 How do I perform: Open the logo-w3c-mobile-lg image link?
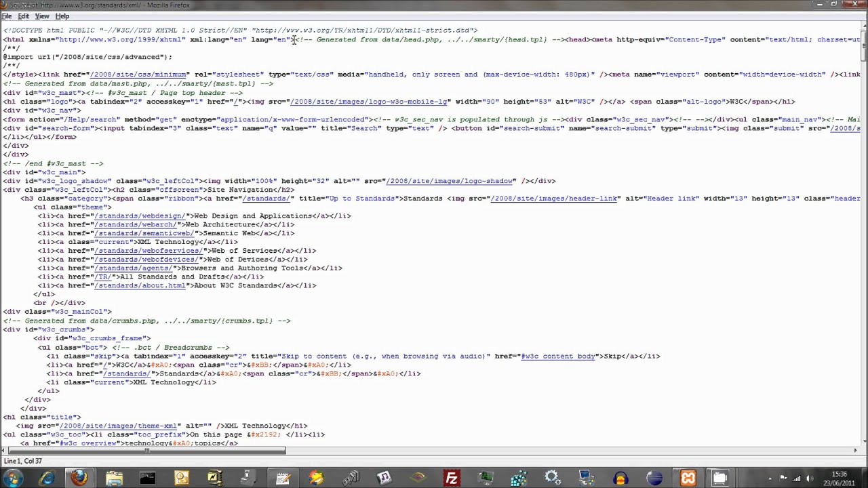370,102
